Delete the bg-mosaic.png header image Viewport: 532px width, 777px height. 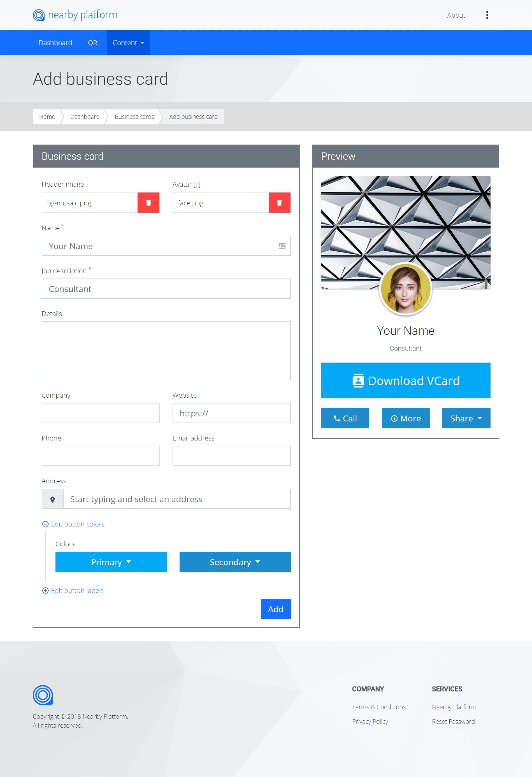coord(148,203)
